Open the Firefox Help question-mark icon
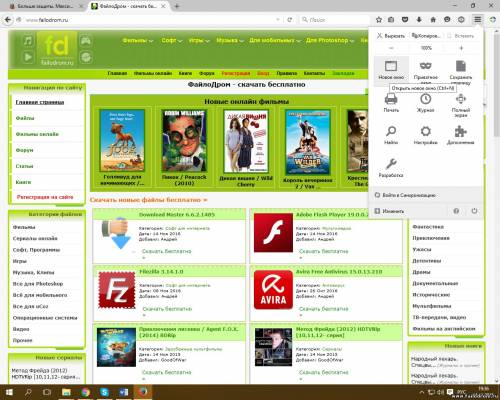500x400 pixels. click(x=456, y=211)
